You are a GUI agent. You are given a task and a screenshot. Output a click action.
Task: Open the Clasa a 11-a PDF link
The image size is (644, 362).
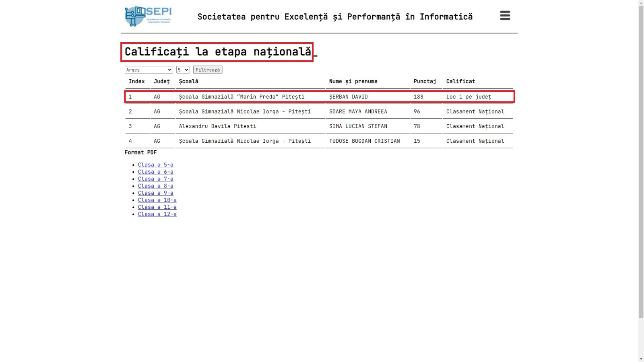point(157,207)
